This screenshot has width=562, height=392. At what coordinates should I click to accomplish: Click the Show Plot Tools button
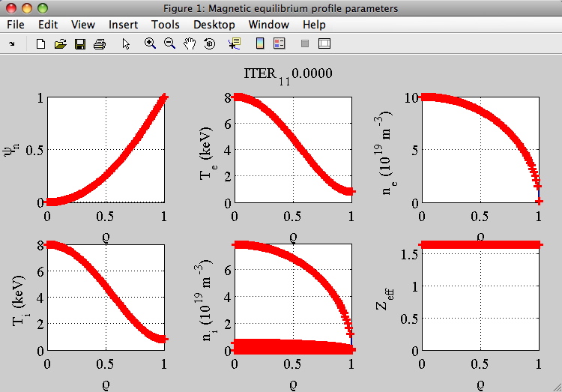[x=324, y=44]
